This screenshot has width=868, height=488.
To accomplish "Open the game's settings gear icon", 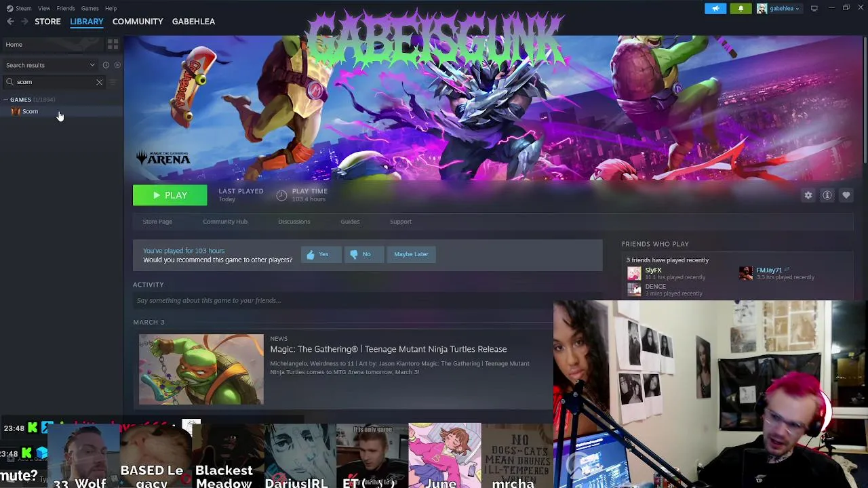I will pos(808,195).
